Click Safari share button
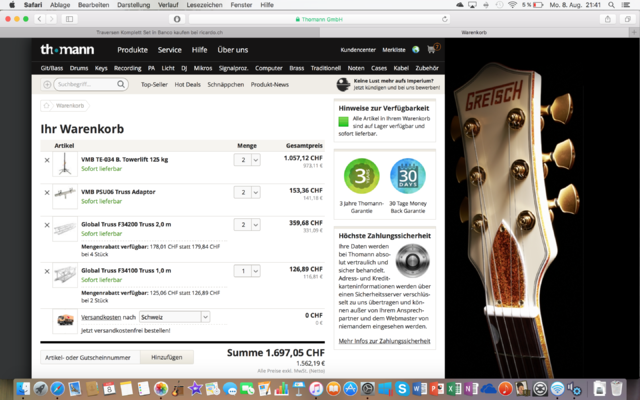The width and height of the screenshot is (640, 400). click(x=608, y=19)
